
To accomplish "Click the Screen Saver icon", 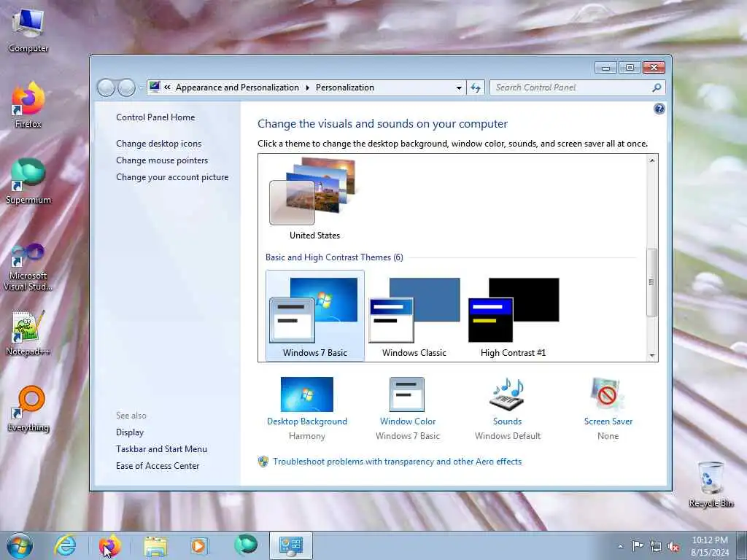I will [x=607, y=394].
